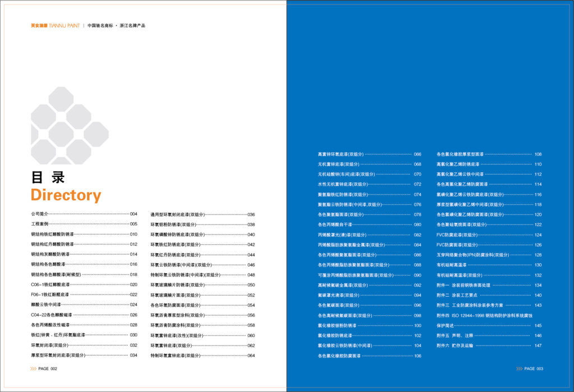Click the "高富锌环氧底漆(双组分)" entry

coord(369,155)
